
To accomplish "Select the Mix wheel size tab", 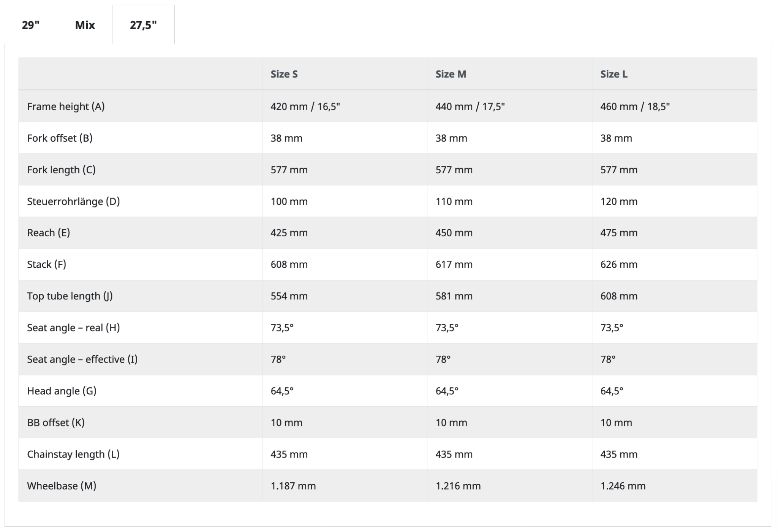I will coord(85,25).
